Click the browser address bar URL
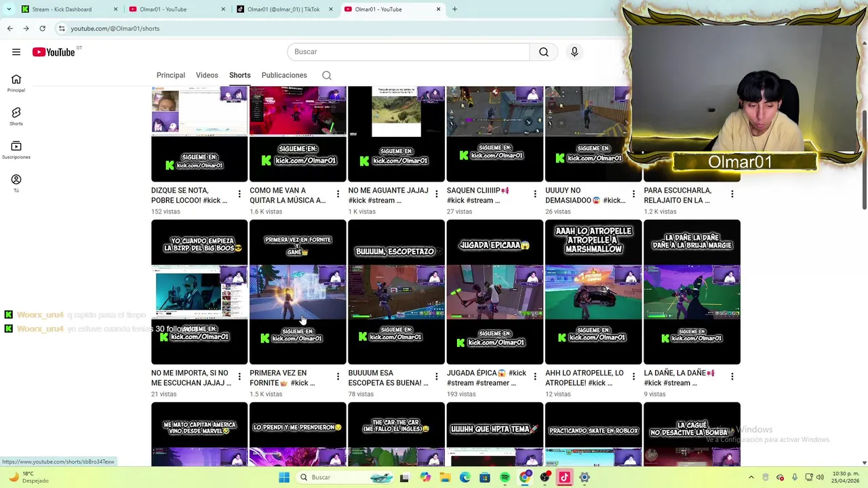 coord(115,28)
